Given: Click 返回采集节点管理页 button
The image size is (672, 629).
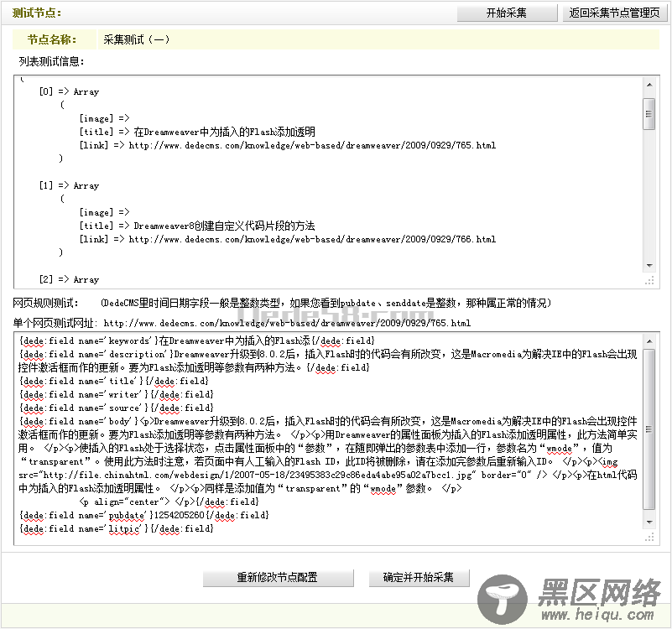Looking at the screenshot, I should (615, 13).
